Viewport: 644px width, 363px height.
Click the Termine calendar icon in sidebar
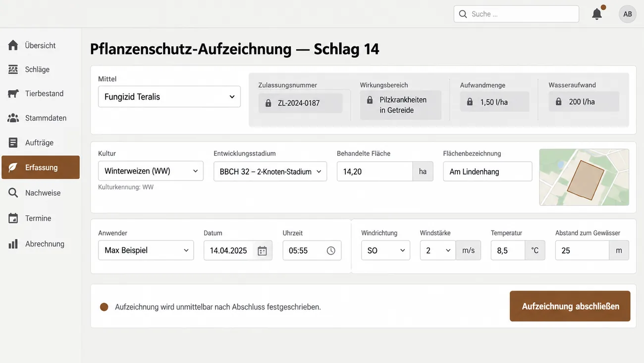pos(13,218)
